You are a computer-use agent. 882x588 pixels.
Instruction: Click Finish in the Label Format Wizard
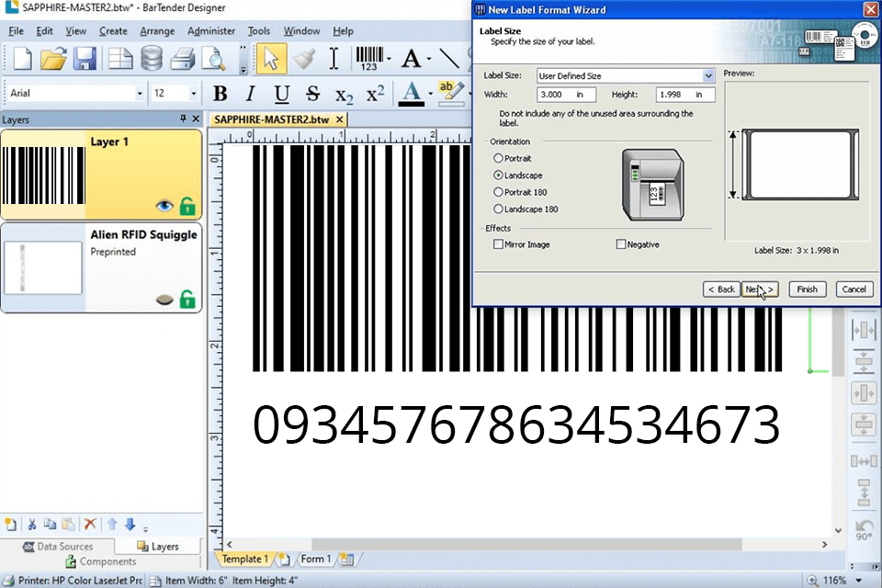pos(808,289)
